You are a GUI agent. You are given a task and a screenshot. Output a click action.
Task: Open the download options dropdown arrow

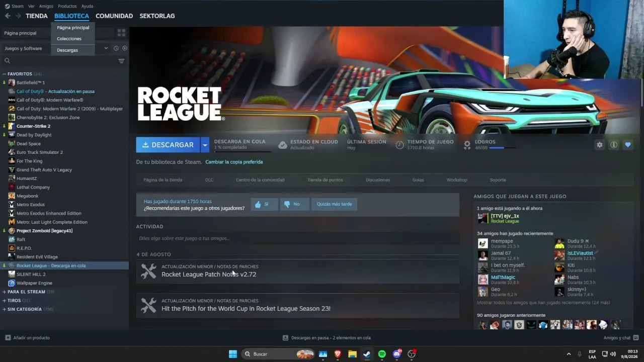point(205,145)
